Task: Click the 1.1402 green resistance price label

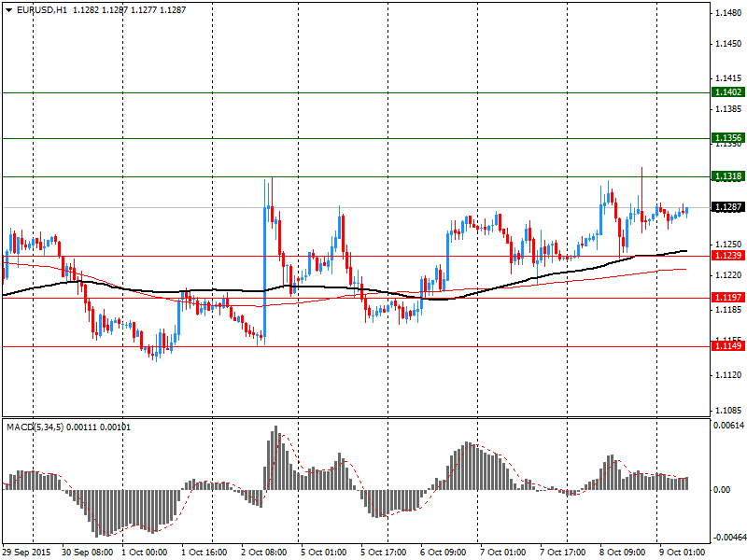Action: pyautogui.click(x=728, y=91)
